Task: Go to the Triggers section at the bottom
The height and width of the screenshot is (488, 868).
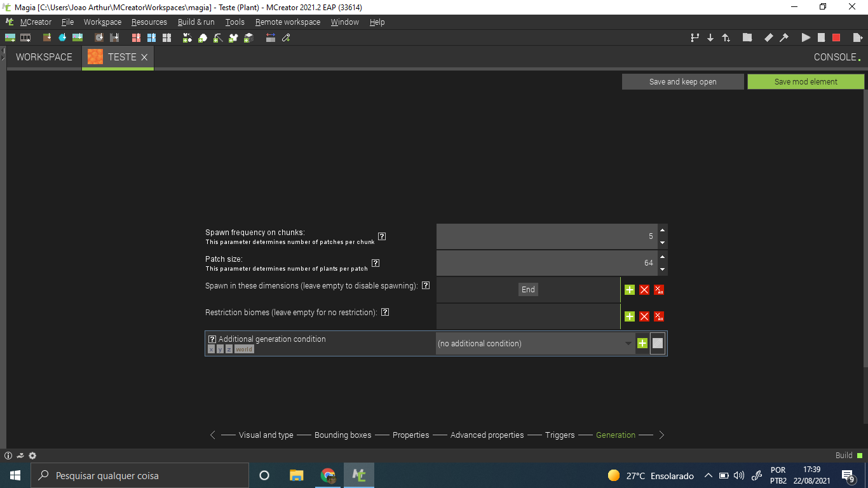Action: coord(559,435)
